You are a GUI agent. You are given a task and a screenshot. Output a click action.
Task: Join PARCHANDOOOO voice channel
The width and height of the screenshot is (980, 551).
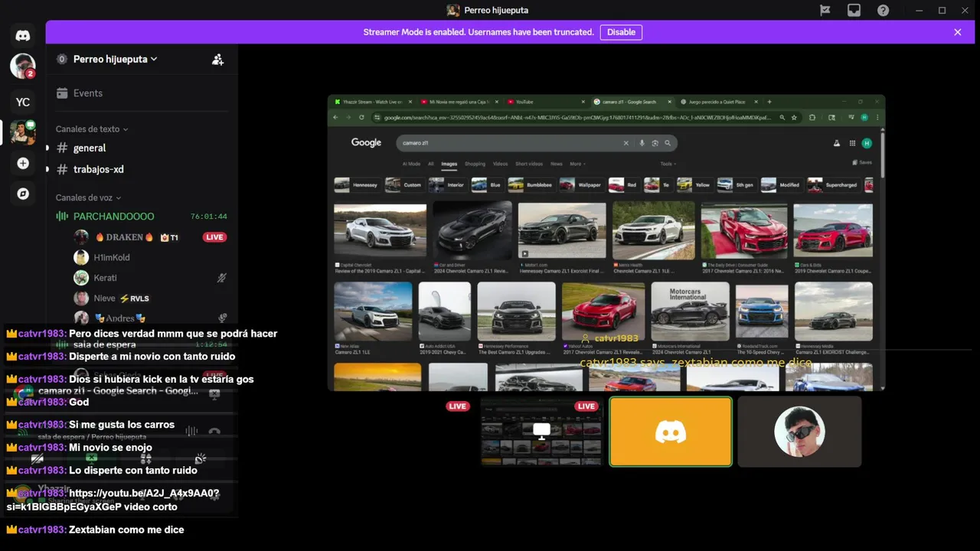(x=142, y=217)
